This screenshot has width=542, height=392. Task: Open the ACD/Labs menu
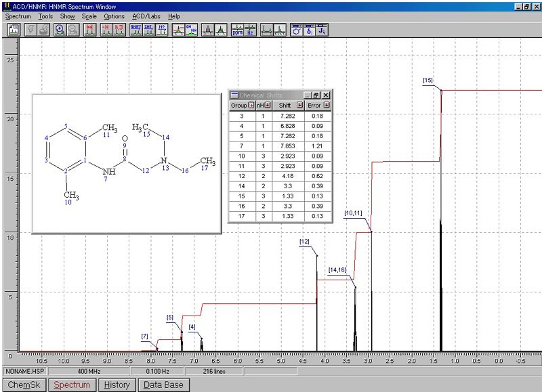click(146, 16)
